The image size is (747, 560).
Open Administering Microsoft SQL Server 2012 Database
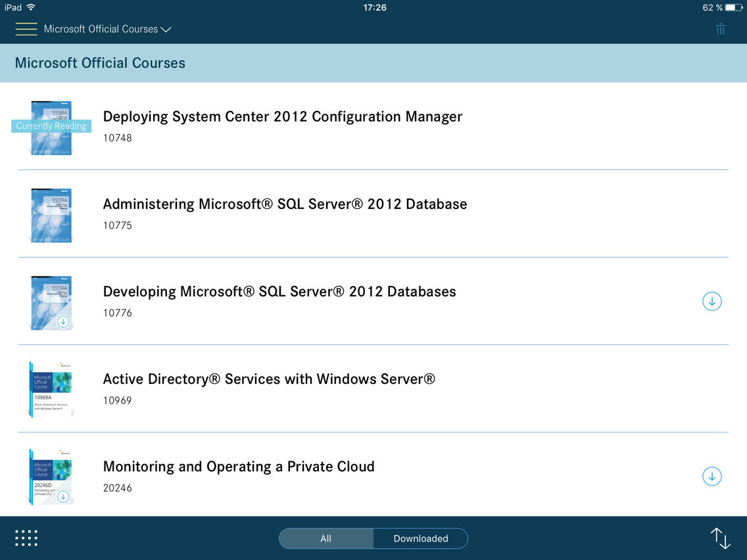(x=285, y=204)
